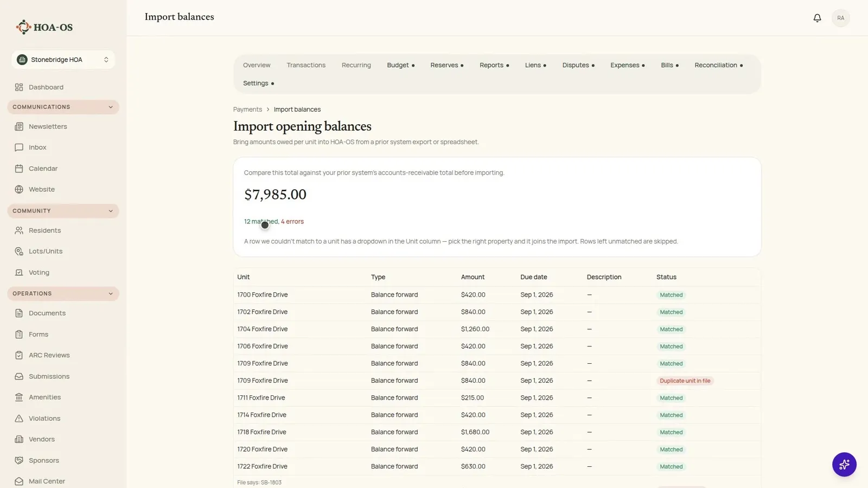Screen dimensions: 868x488
Task: Click the Documents file icon
Action: 19,313
